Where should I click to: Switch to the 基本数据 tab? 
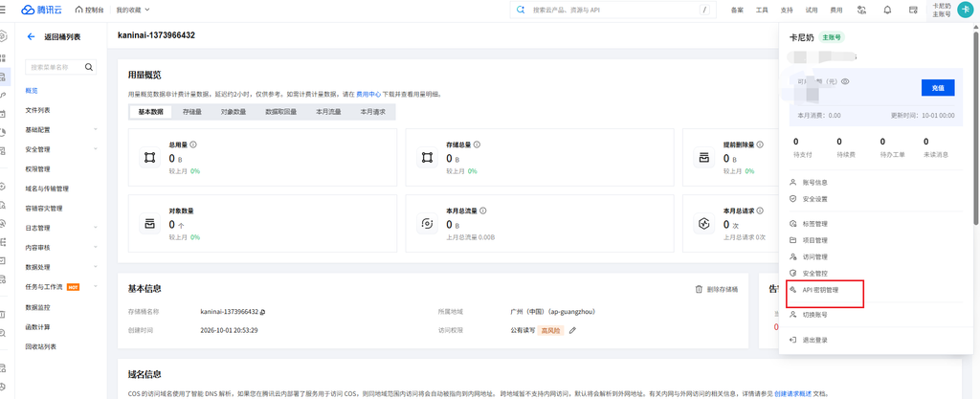(x=150, y=112)
